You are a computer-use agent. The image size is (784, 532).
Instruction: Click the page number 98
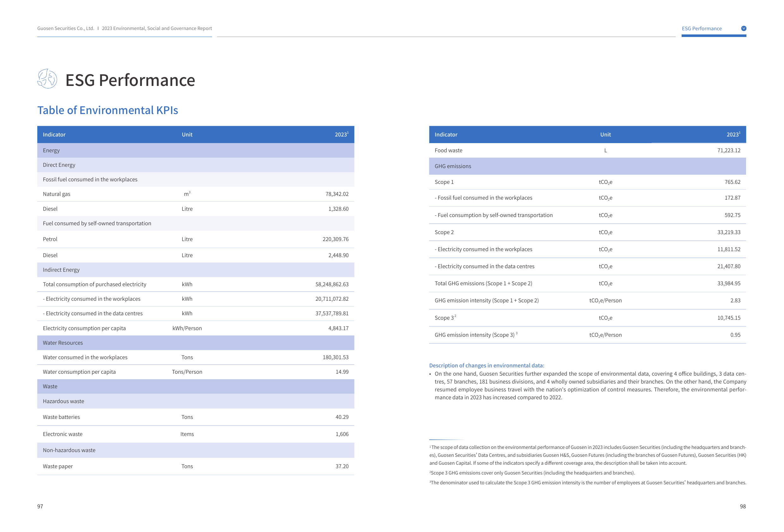tap(743, 506)
